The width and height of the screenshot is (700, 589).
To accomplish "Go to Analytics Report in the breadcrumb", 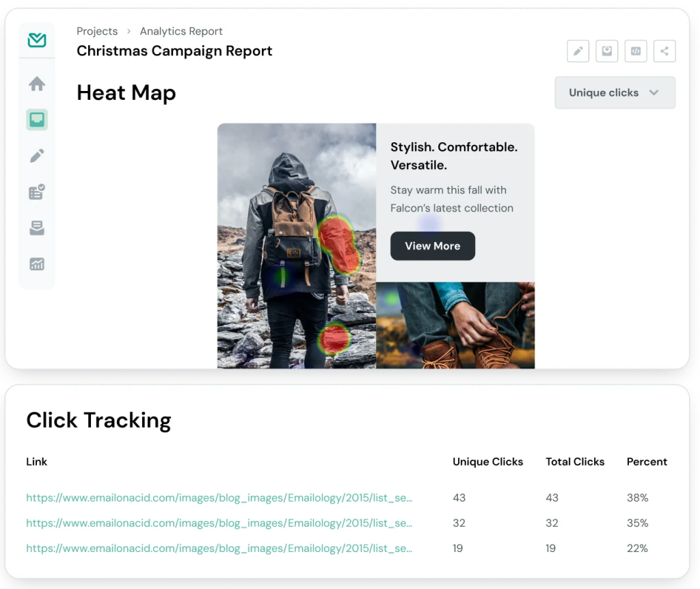I will coord(181,31).
